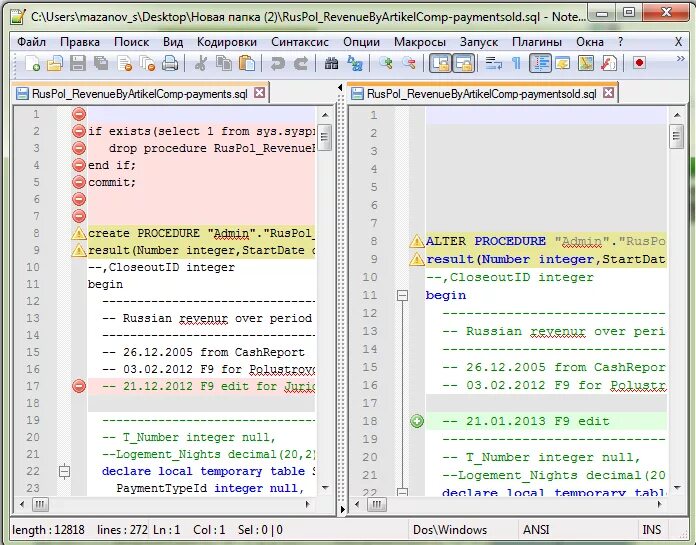Click left pane horizontal scrollbar thumb
Viewport: 696px width, 545px height.
40,504
